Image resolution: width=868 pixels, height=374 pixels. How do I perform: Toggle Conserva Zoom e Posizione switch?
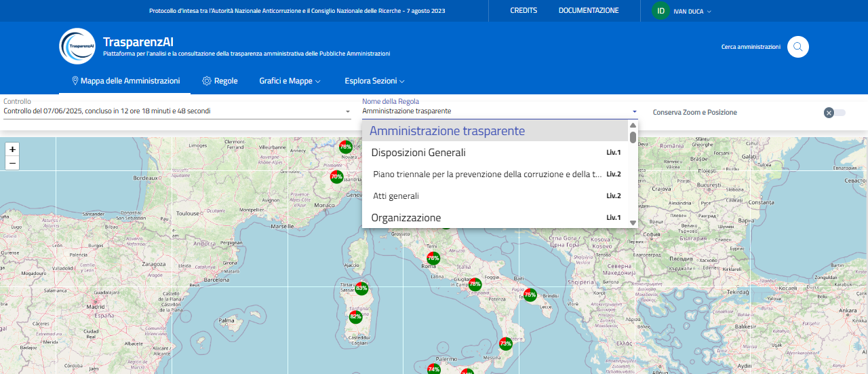click(834, 113)
